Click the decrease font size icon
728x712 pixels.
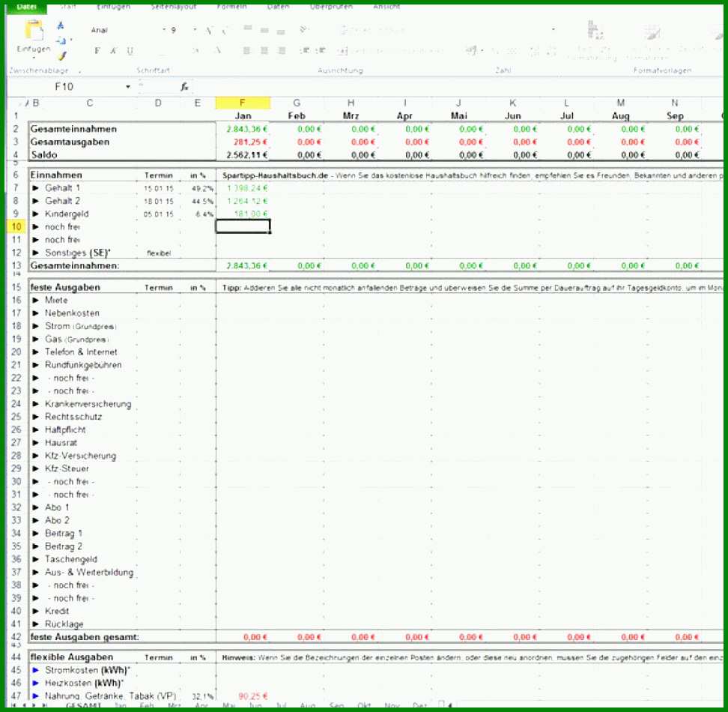[x=224, y=31]
